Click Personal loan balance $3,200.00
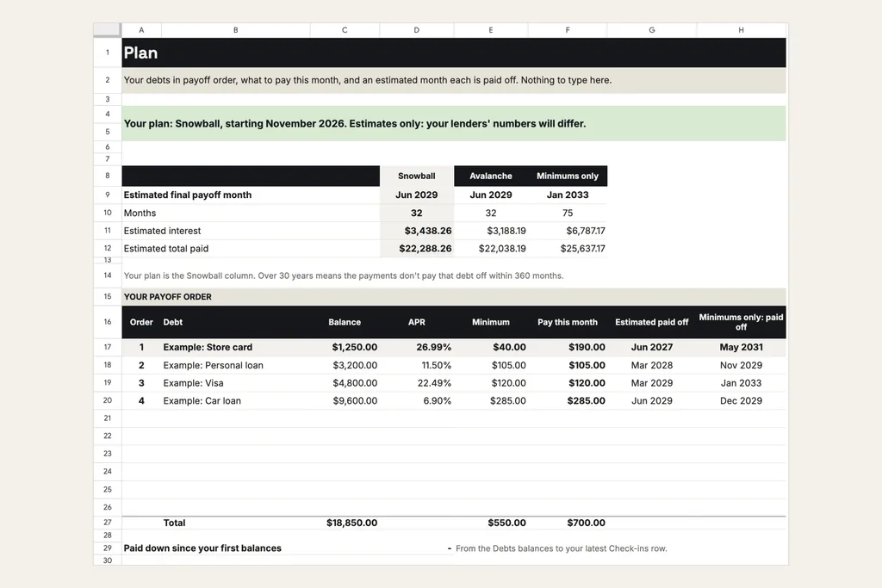Viewport: 882px width, 588px height. point(355,365)
